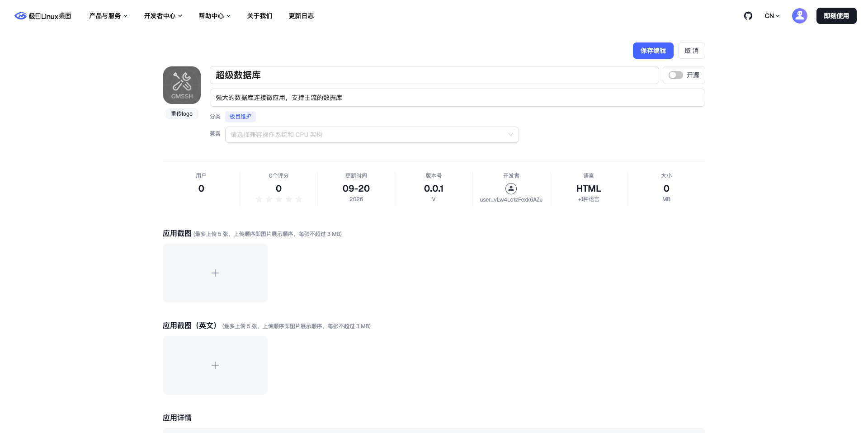Click the rating stars row
The width and height of the screenshot is (868, 433).
point(278,199)
